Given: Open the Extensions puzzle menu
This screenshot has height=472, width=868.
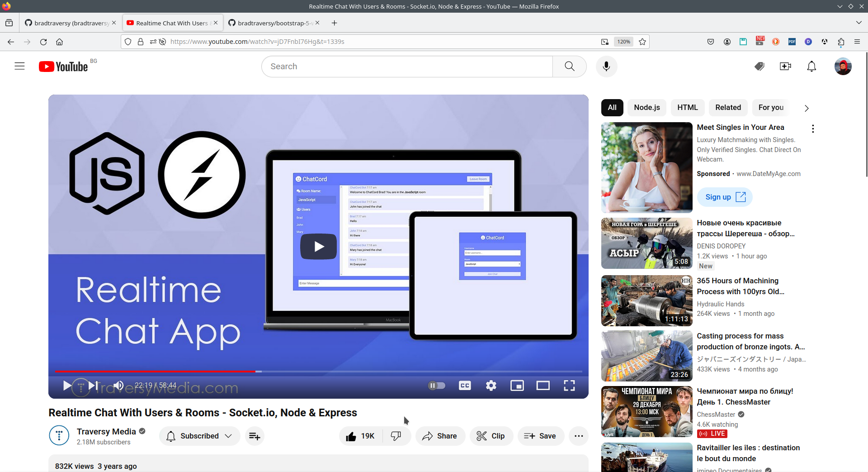Looking at the screenshot, I should coord(841,42).
